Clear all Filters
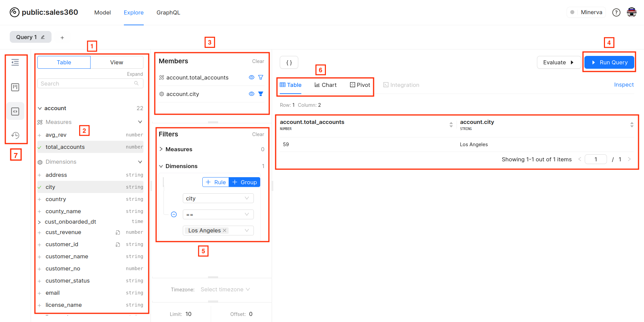 pos(258,134)
